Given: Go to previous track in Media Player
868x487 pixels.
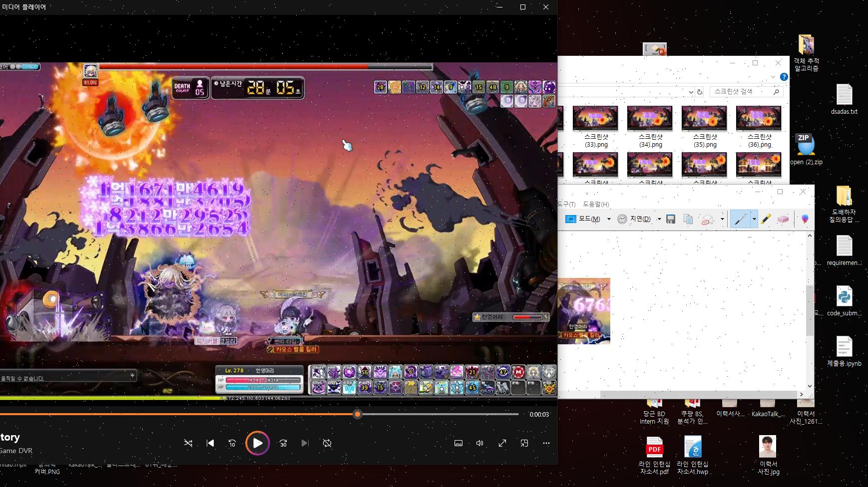Looking at the screenshot, I should pyautogui.click(x=210, y=443).
